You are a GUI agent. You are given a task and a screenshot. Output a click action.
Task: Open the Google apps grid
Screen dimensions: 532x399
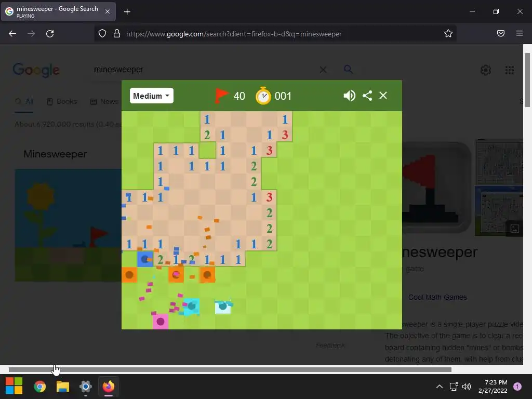pos(509,70)
